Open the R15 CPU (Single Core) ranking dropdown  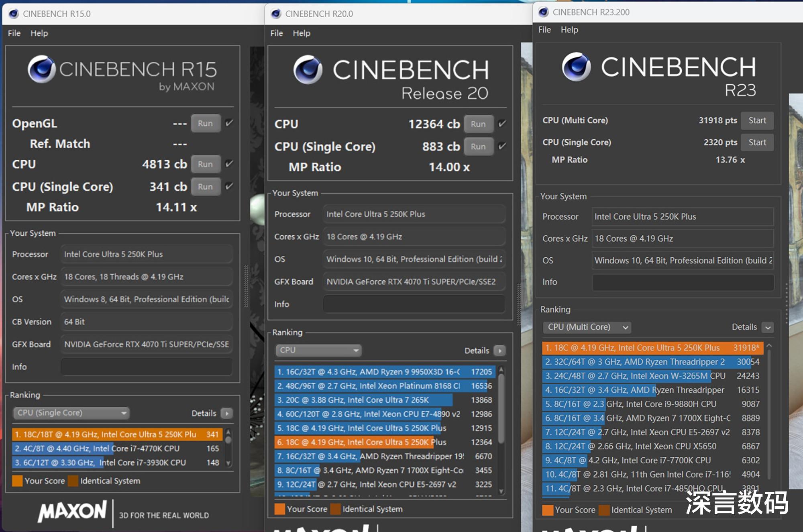tap(71, 413)
